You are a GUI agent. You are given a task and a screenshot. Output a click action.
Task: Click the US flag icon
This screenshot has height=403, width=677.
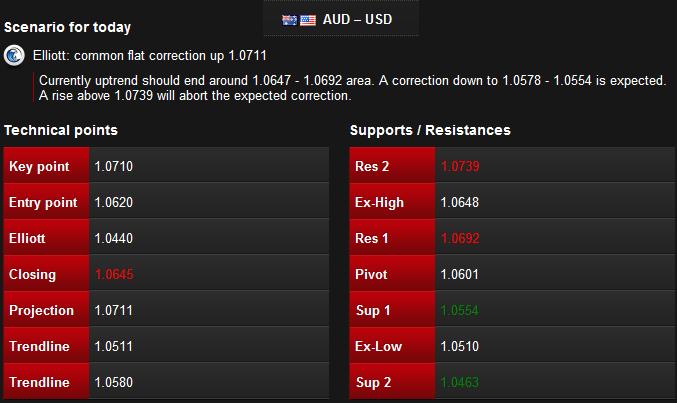click(x=308, y=20)
